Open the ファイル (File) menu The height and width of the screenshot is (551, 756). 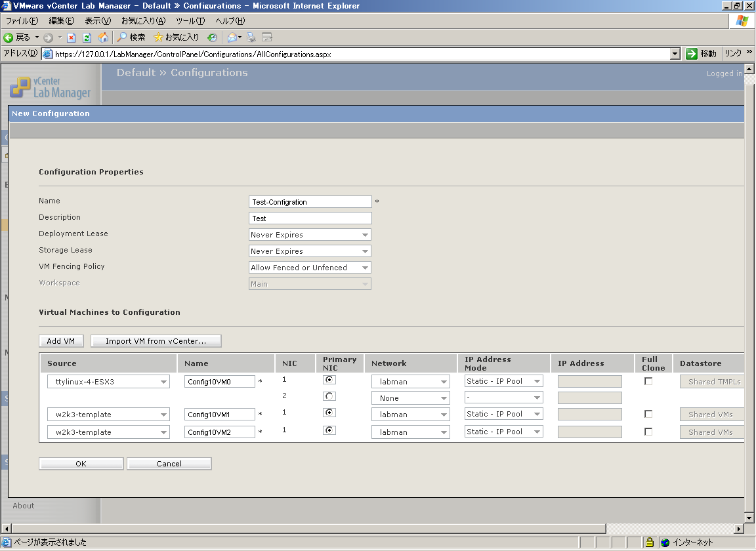[x=22, y=21]
